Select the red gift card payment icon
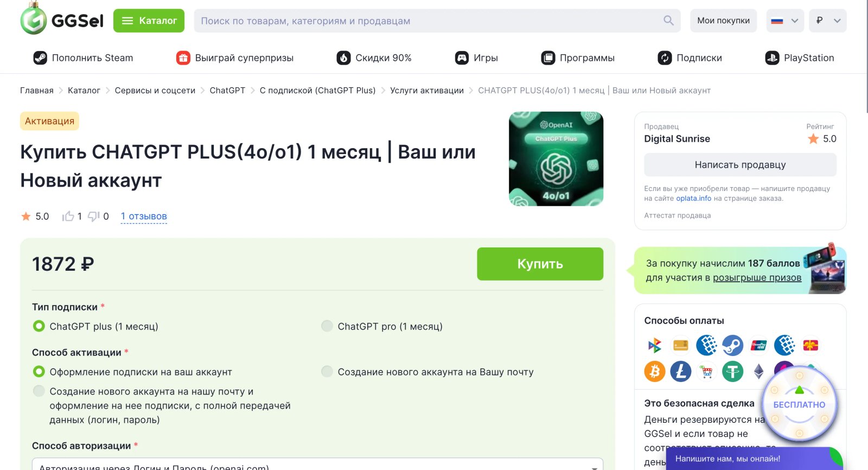This screenshot has height=470, width=868. click(x=810, y=345)
